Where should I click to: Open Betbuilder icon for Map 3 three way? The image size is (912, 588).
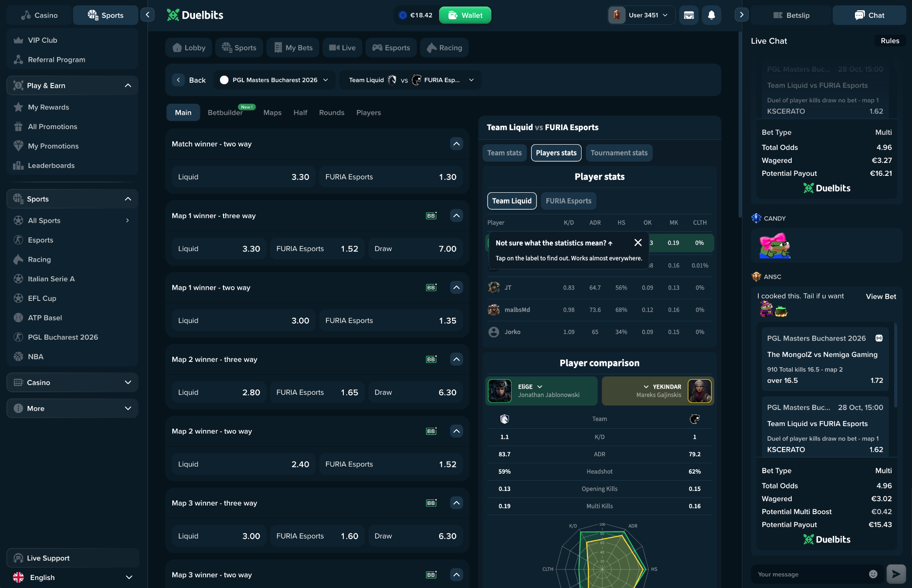tap(431, 503)
